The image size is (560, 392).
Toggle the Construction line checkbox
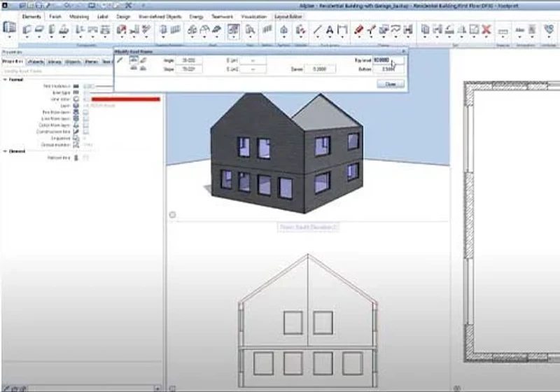[x=85, y=132]
